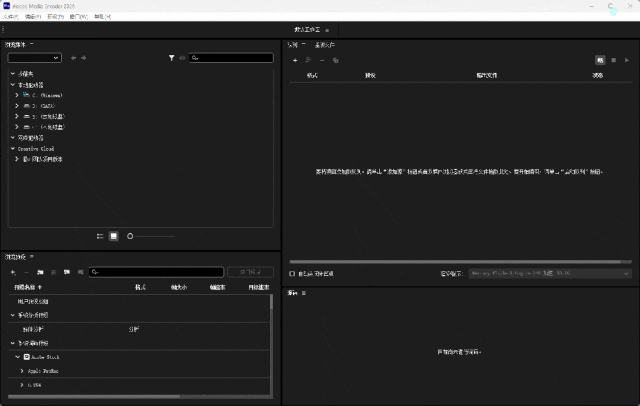
Task: Switch media browser to list view
Action: (x=100, y=236)
